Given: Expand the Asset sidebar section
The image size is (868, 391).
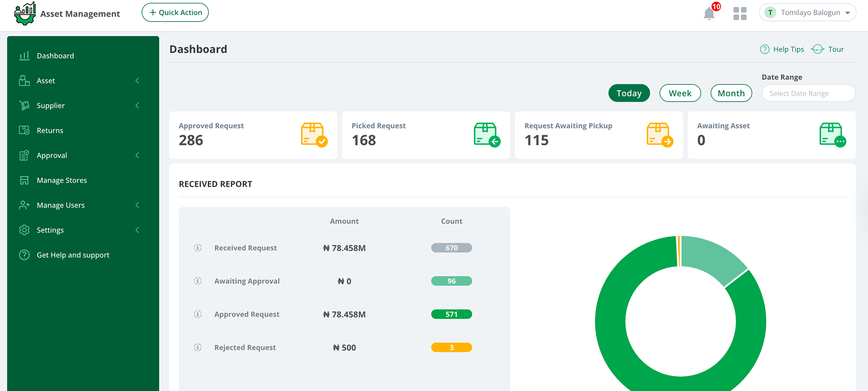Looking at the screenshot, I should (137, 81).
